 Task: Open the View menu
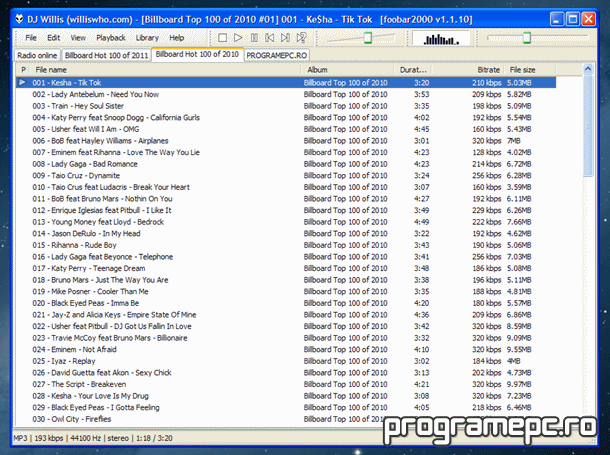pos(78,38)
